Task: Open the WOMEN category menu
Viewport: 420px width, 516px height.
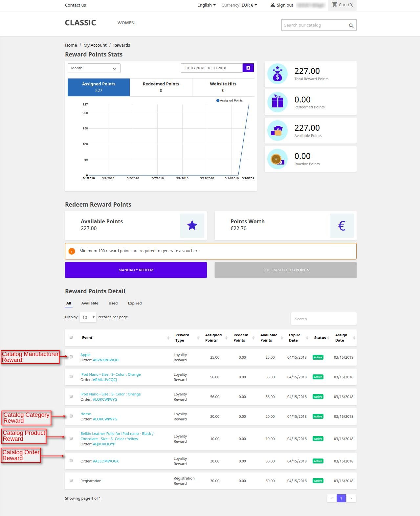Action: click(x=126, y=23)
